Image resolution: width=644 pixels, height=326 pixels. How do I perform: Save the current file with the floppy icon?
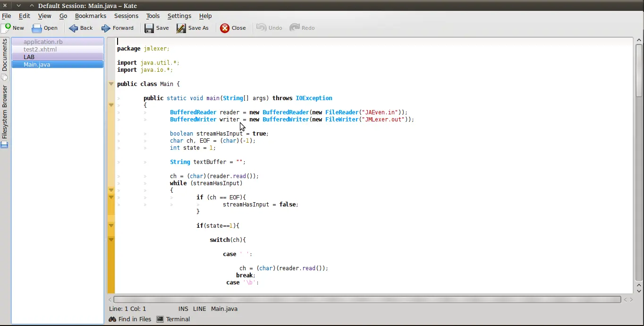pyautogui.click(x=156, y=28)
